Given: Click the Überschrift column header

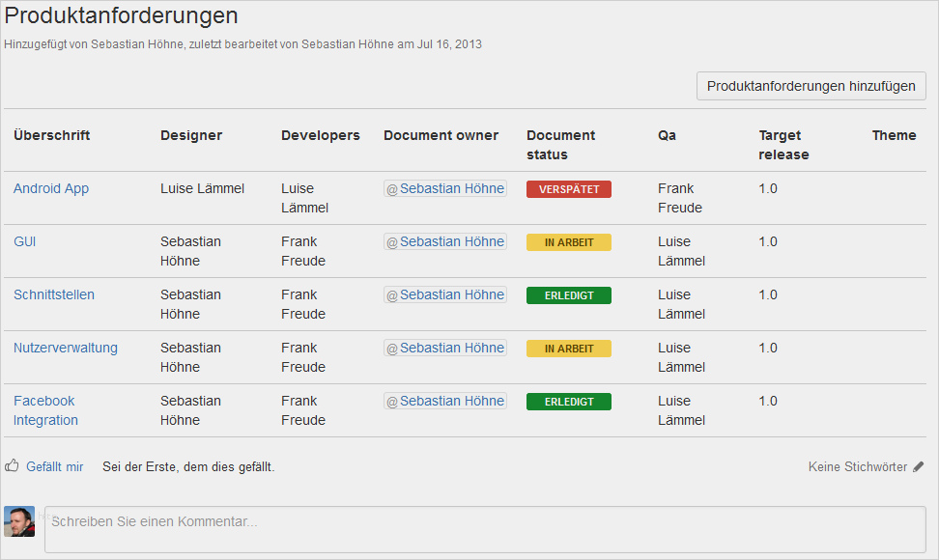Looking at the screenshot, I should (x=49, y=135).
